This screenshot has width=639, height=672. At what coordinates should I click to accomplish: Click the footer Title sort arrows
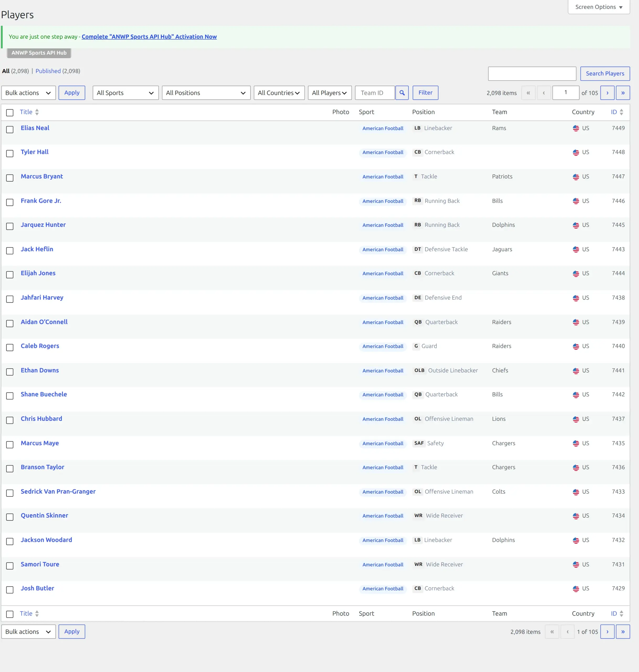(x=37, y=613)
